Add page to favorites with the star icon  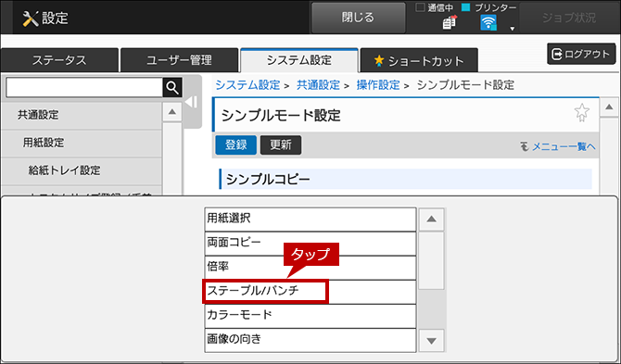point(581,113)
